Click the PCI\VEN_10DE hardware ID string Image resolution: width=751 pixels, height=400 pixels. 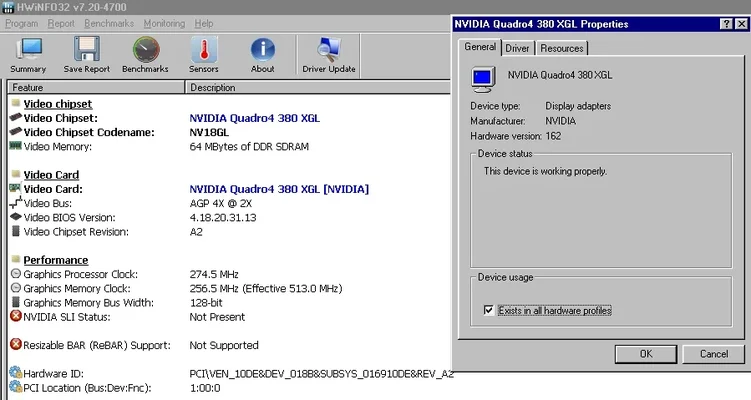coord(321,374)
